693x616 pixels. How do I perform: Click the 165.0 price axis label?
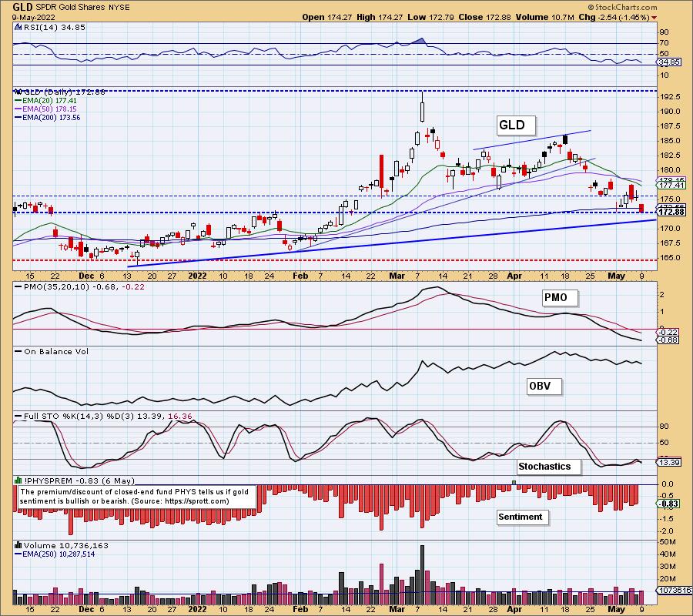(671, 258)
